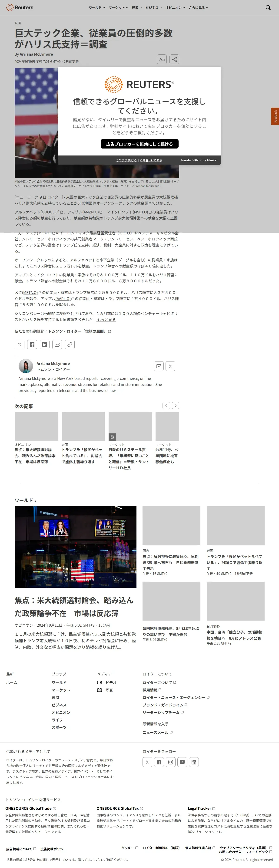The height and width of the screenshot is (868, 279).
Task: Open フィードバック footer link
Action: click(x=259, y=851)
